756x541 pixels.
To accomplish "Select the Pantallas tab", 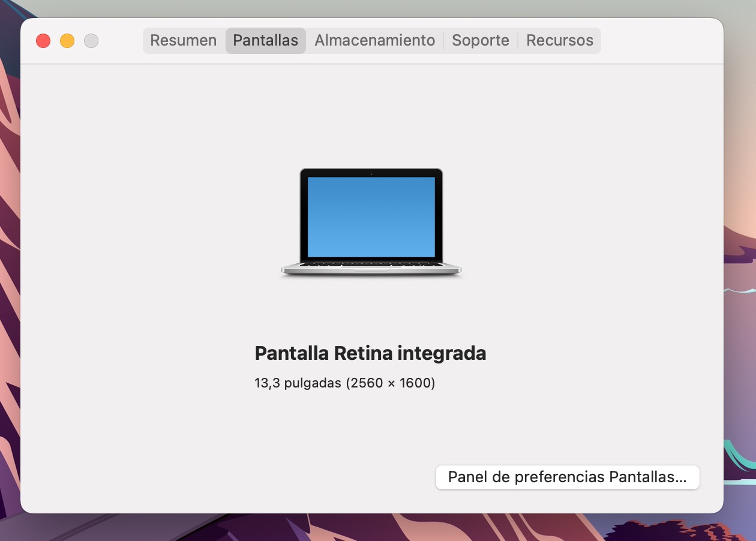I will tap(265, 41).
